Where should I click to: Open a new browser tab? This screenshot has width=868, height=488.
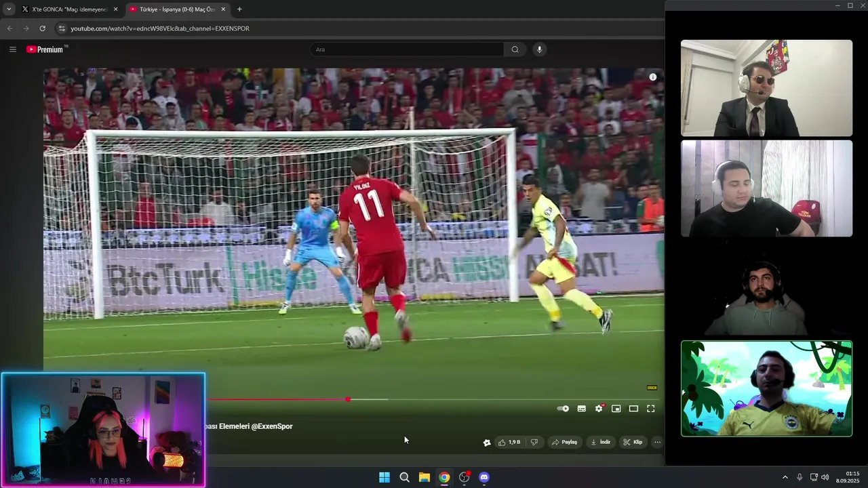tap(239, 9)
